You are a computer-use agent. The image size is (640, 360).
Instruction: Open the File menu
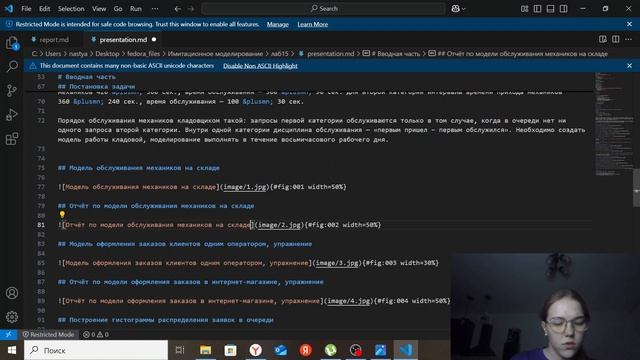pos(26,9)
